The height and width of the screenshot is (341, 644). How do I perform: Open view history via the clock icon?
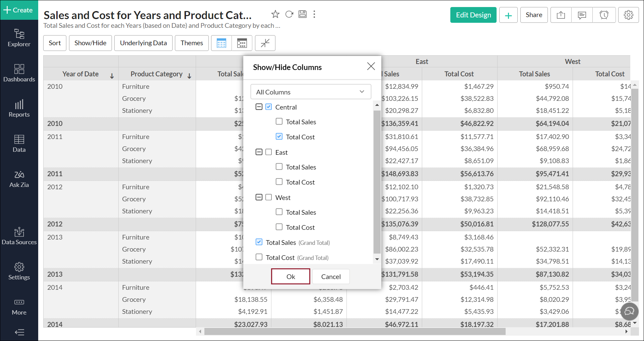(604, 15)
